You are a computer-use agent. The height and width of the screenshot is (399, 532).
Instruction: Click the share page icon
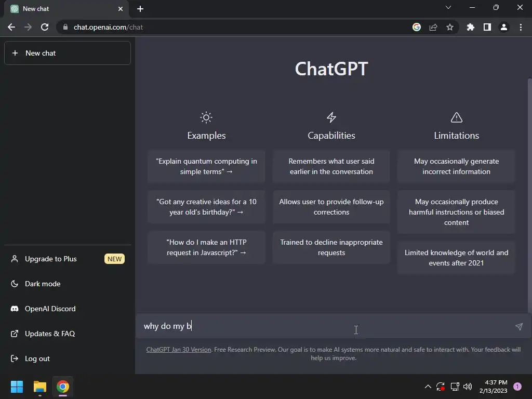(433, 27)
